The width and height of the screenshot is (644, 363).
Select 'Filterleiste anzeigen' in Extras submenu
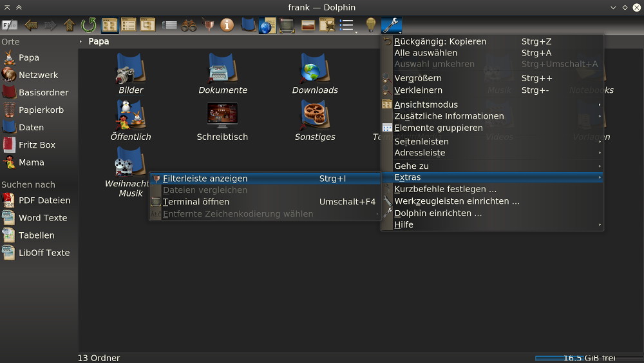click(x=265, y=179)
